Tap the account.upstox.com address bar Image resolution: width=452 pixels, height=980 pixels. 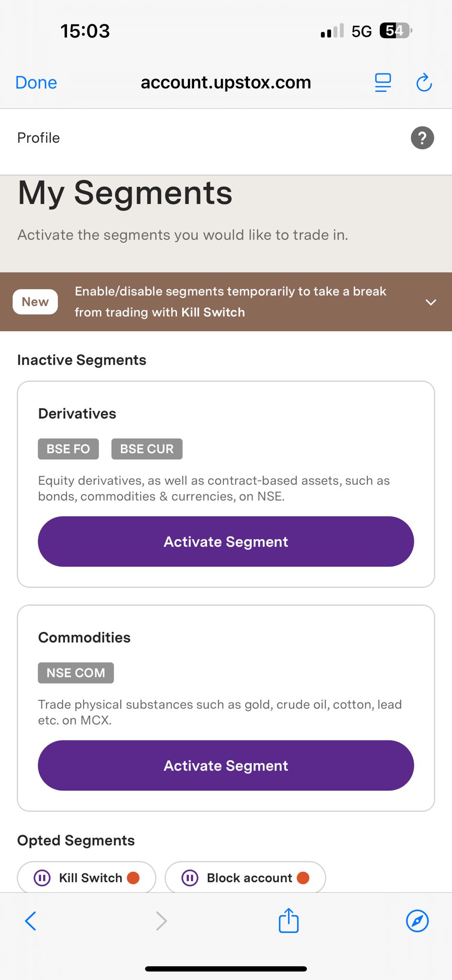point(226,83)
